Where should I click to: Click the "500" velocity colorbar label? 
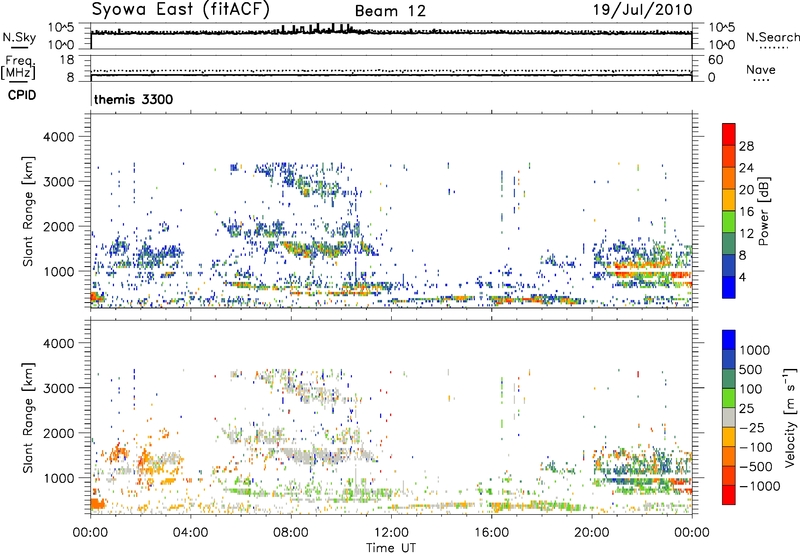point(751,370)
